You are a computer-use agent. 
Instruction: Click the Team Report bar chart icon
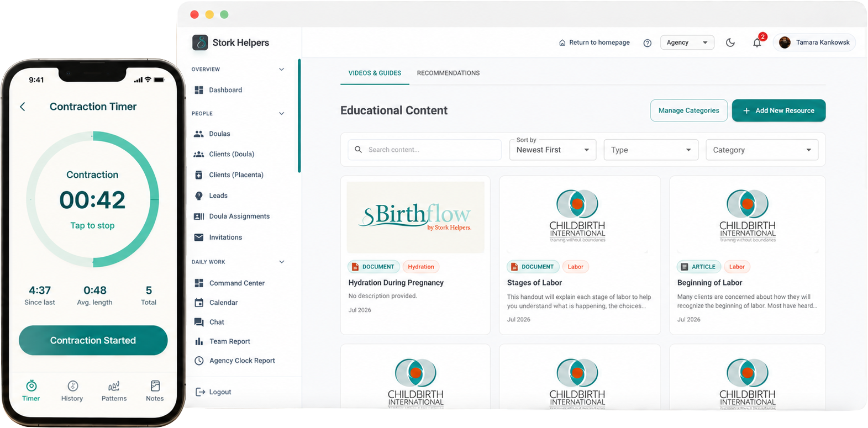199,341
